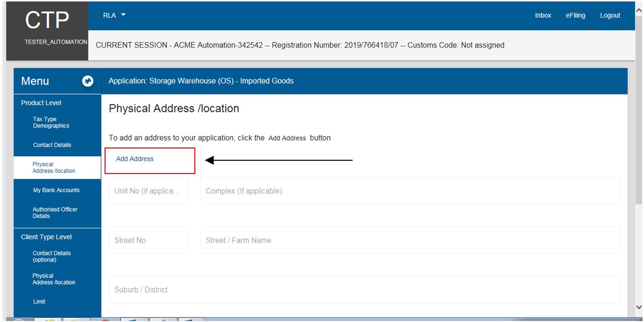
Task: Click the page scrollbar's up arrow
Action: (639, 10)
